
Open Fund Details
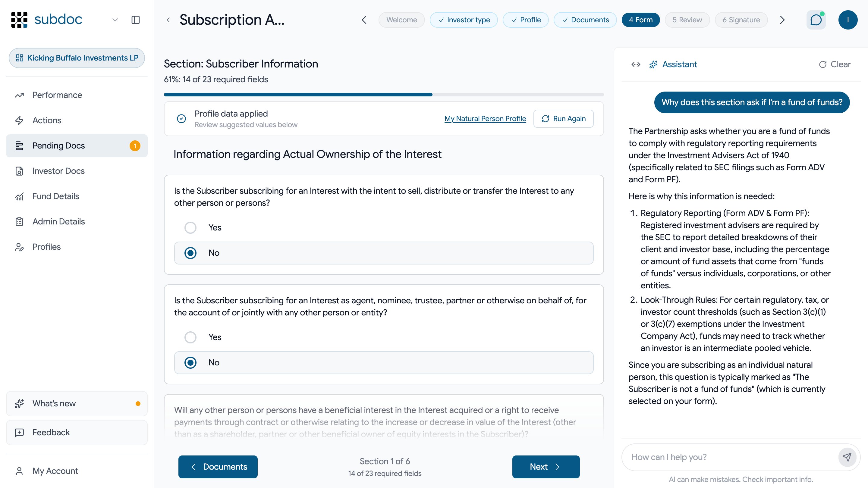[77, 196]
